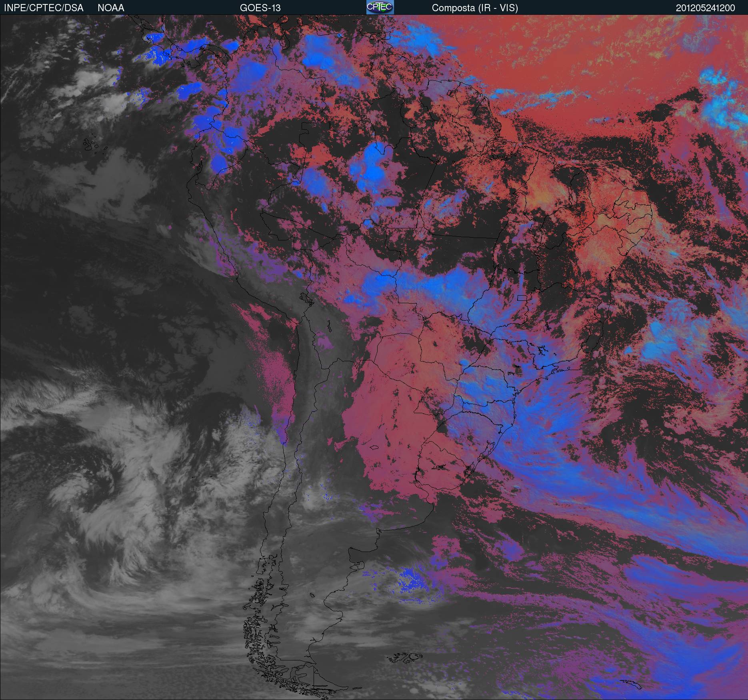Select the 201205241200 timestamp
The height and width of the screenshot is (700, 748).
tap(706, 8)
